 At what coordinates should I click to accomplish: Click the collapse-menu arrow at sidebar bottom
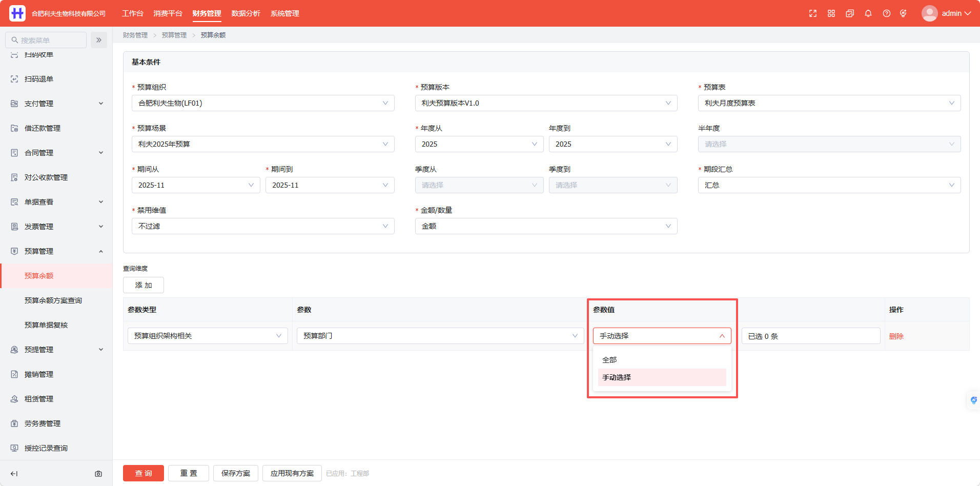tap(14, 474)
